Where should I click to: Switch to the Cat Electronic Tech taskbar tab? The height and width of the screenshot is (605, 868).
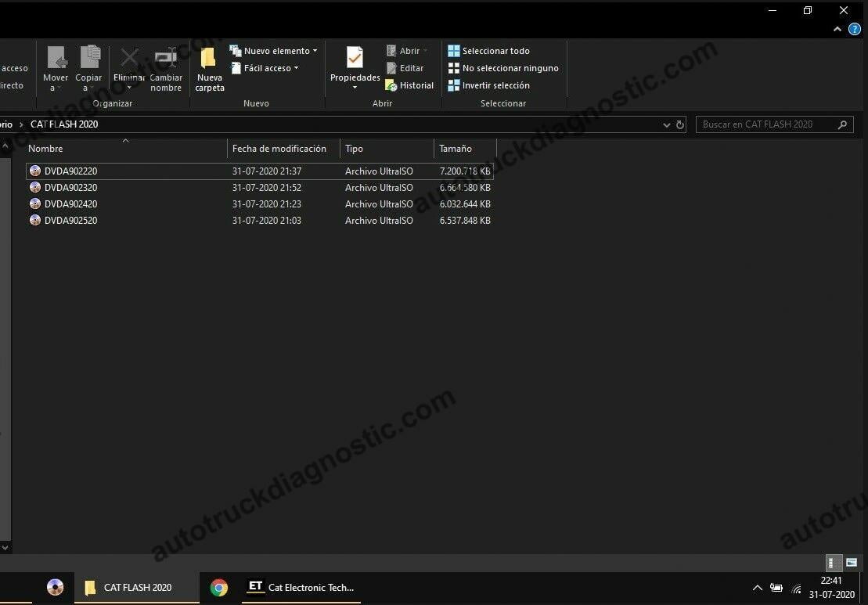(x=301, y=587)
